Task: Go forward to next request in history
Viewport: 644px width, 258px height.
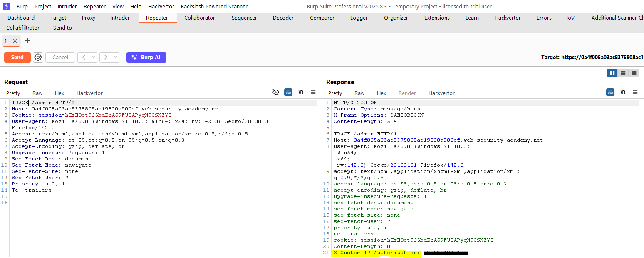Action: [x=106, y=58]
